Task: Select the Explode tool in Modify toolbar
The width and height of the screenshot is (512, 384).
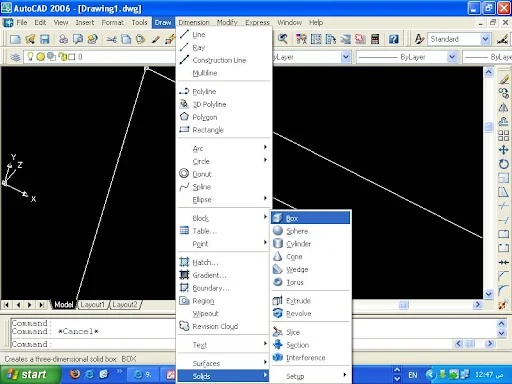Action: (503, 305)
